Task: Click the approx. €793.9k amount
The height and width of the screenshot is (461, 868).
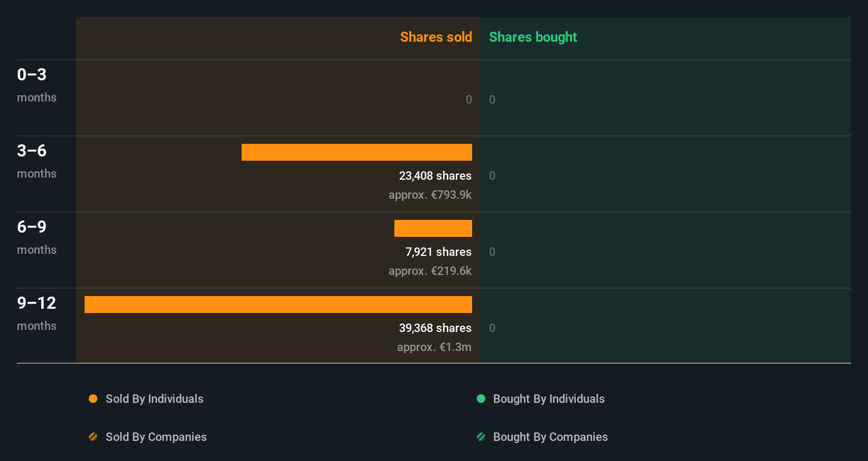Action: (430, 195)
